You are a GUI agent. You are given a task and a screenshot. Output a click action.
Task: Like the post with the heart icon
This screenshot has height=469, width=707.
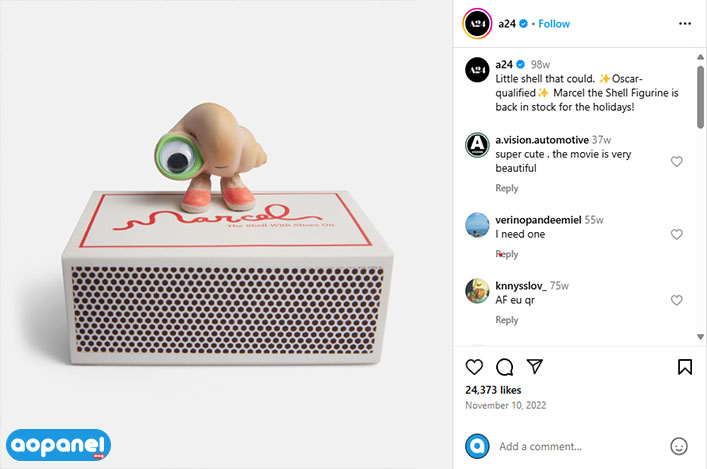pos(474,367)
